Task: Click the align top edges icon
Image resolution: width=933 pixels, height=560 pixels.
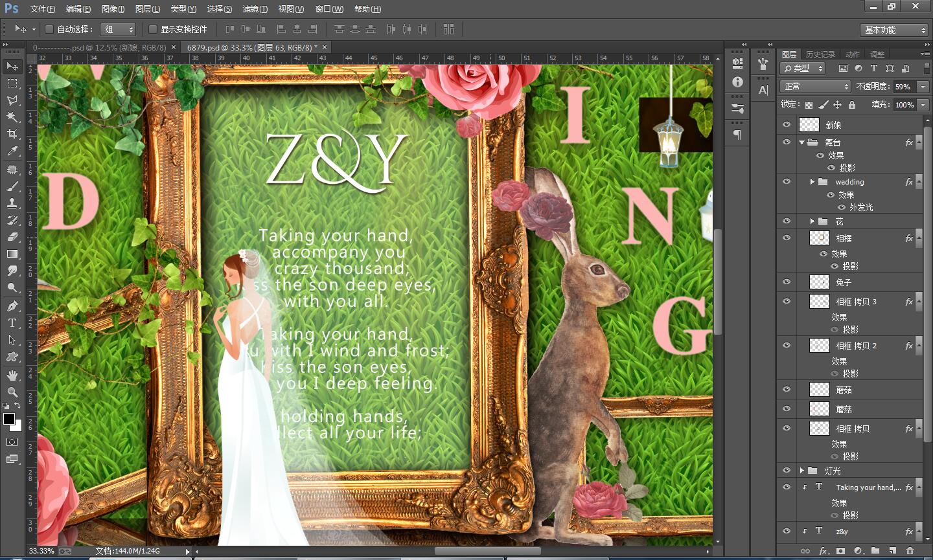Action: pyautogui.click(x=229, y=29)
